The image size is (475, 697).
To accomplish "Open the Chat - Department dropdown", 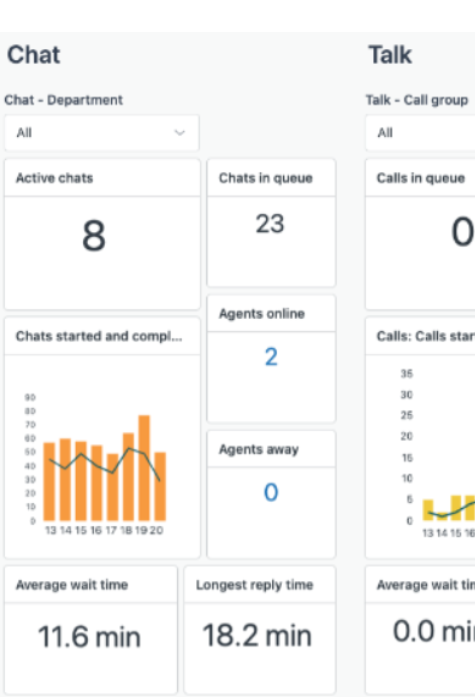I will pos(102,132).
